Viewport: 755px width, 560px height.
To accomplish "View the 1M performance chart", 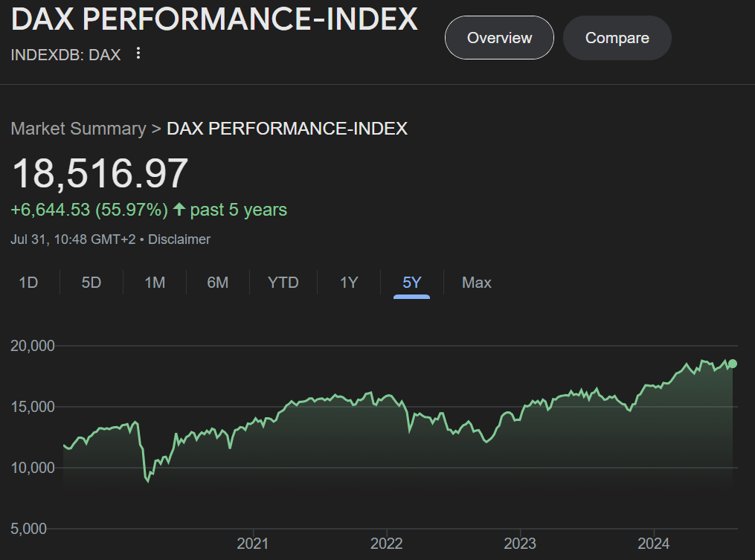I will [154, 283].
